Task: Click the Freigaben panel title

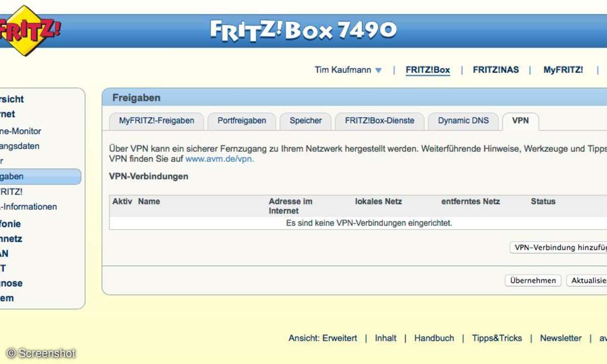Action: click(136, 98)
